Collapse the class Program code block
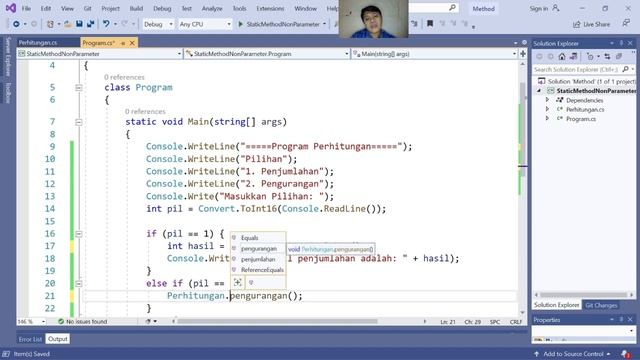Screen dimensions: 640x360 (79, 88)
